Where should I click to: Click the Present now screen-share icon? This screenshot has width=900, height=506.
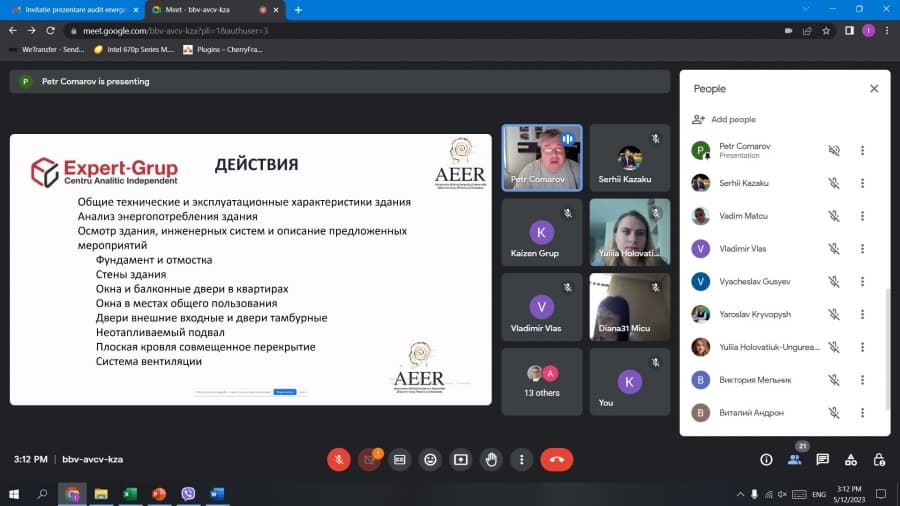(x=460, y=460)
